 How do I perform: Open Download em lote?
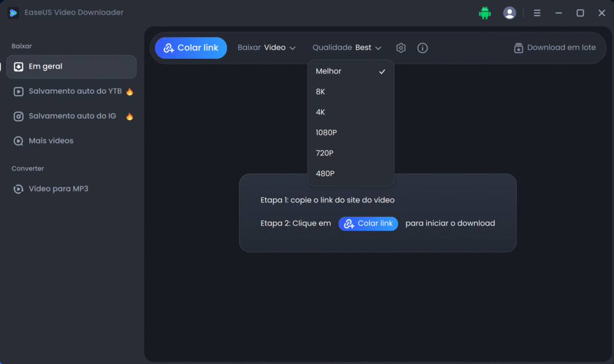point(554,48)
